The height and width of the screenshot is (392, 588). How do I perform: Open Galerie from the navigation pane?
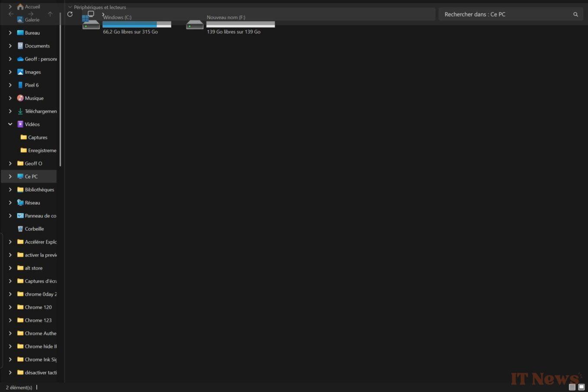[x=32, y=19]
